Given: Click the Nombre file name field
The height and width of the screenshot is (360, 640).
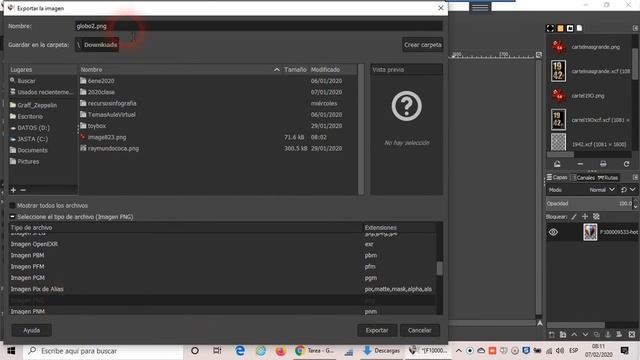Looking at the screenshot, I should (x=258, y=26).
